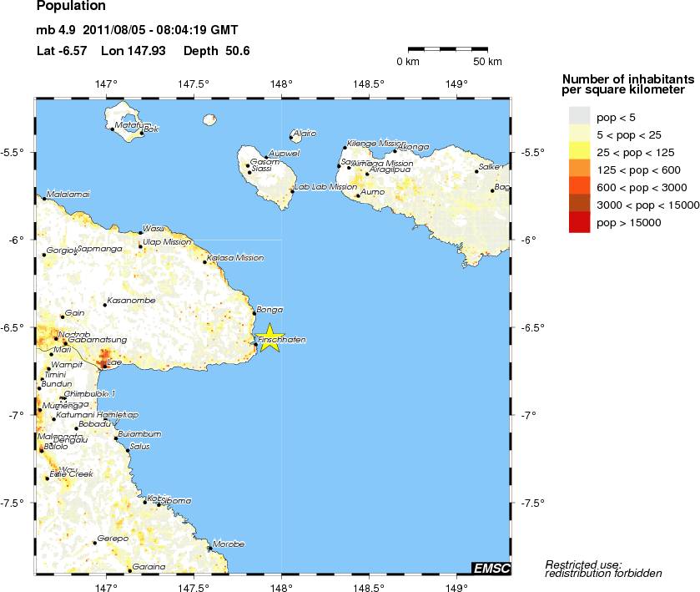Viewport: 700px width, 592px height.
Task: Select the yellow '25 < pop < 125' swatch
Action: coord(579,151)
